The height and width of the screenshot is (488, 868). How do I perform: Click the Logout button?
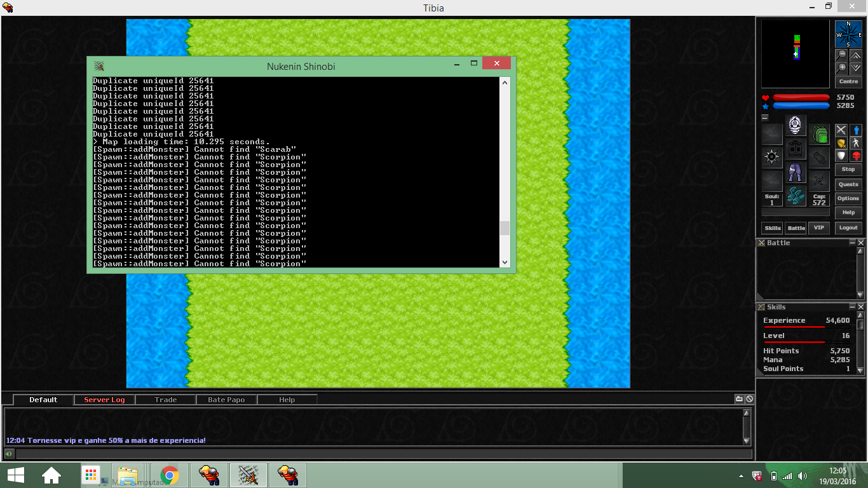click(x=848, y=227)
